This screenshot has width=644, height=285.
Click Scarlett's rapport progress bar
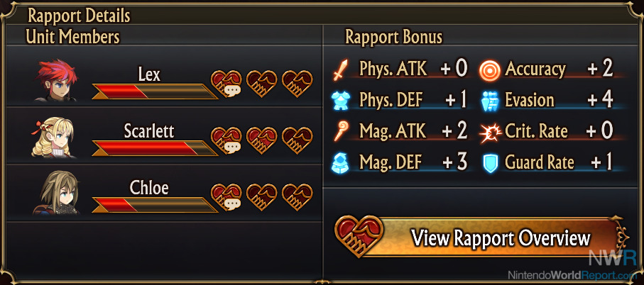154,148
